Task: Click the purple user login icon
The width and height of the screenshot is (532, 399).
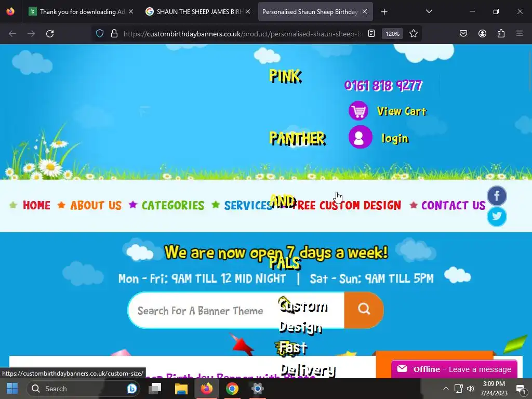Action: (361, 137)
